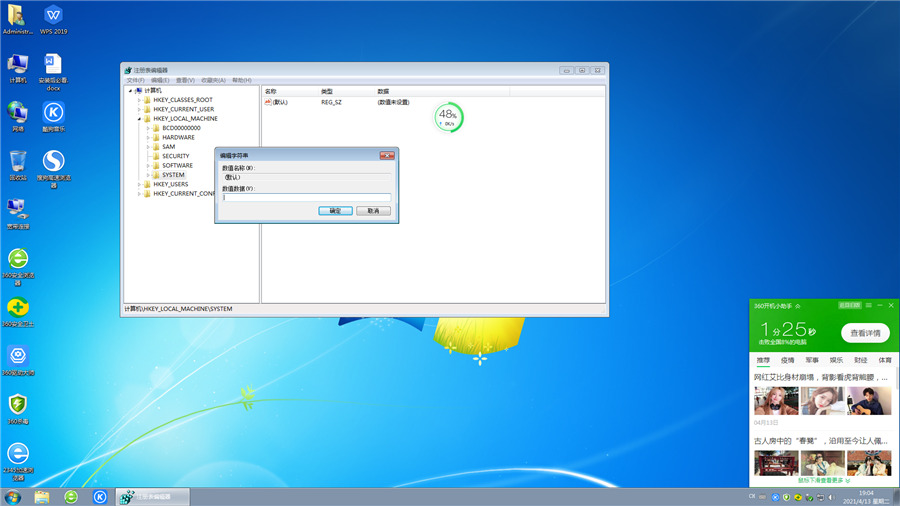Click the blue circular tray icon
900x506 pixels.
pyautogui.click(x=775, y=497)
